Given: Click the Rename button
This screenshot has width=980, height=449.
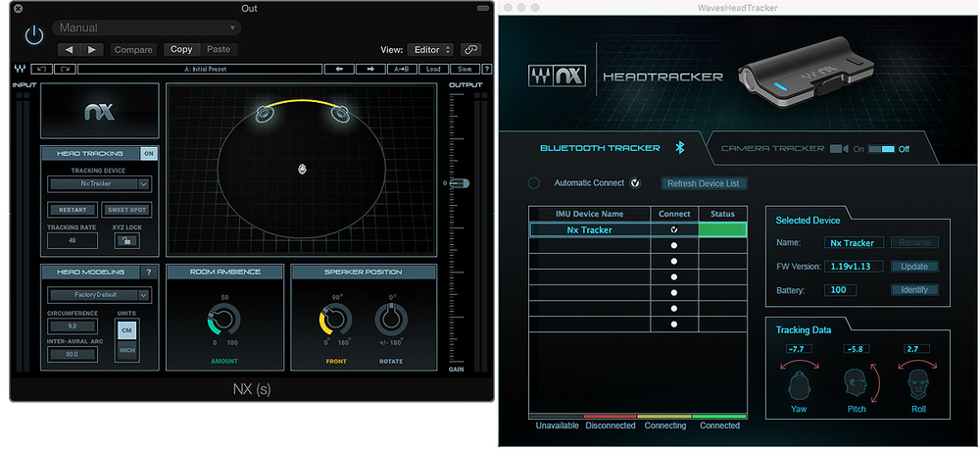Looking at the screenshot, I should 914,242.
